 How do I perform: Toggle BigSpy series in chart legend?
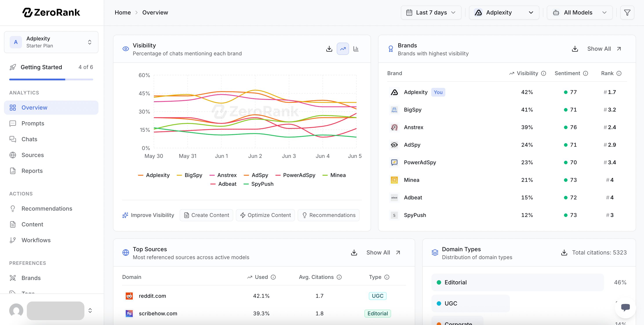(x=189, y=175)
